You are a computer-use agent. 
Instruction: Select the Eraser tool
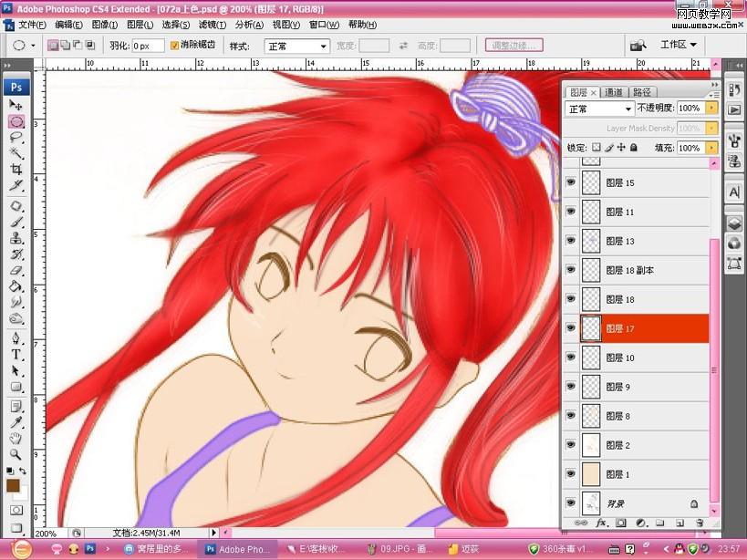[x=16, y=270]
